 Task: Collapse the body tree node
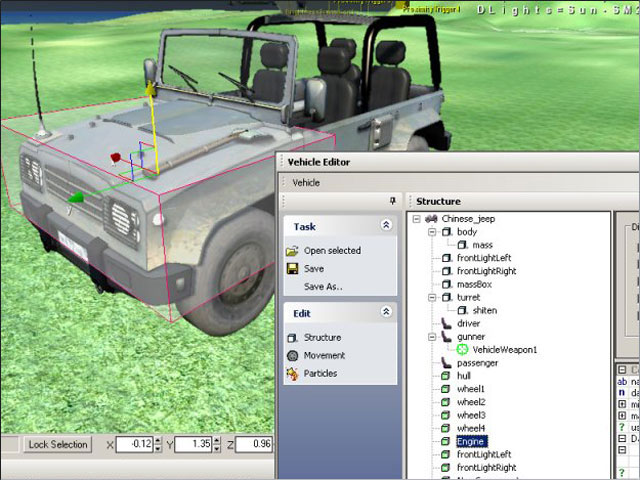(x=431, y=232)
